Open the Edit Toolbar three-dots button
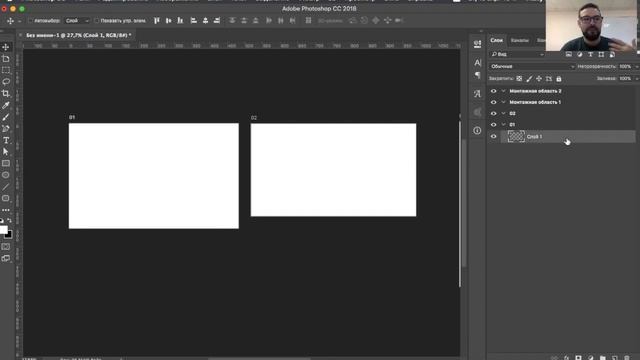 (6, 210)
